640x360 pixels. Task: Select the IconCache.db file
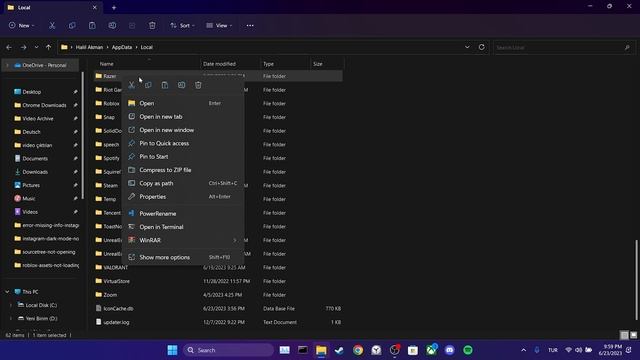(x=118, y=309)
